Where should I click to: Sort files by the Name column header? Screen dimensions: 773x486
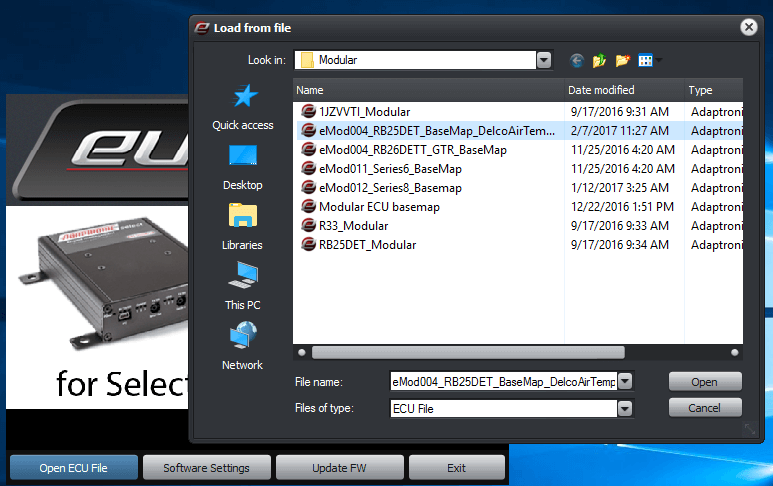coord(428,90)
